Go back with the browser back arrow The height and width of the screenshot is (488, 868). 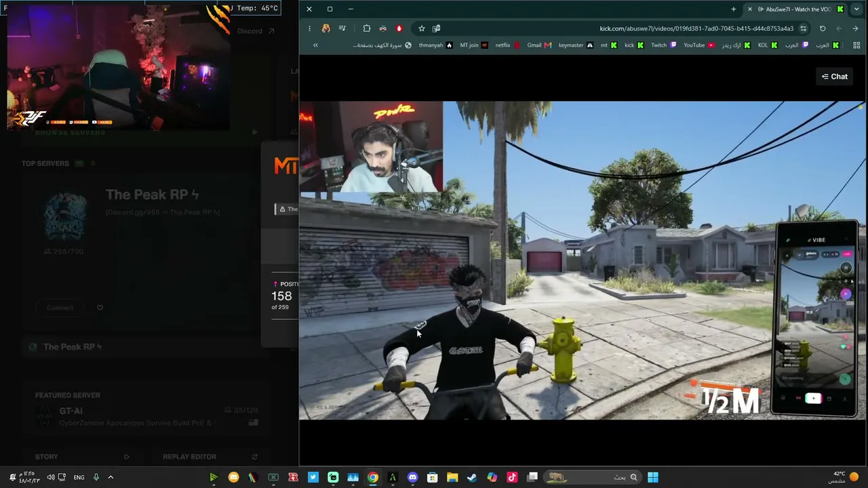[855, 28]
